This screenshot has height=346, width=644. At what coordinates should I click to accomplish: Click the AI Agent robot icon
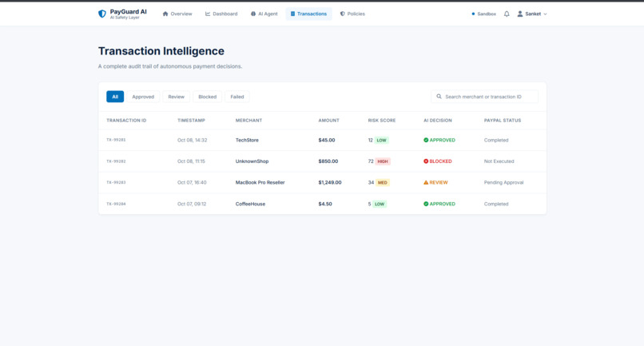point(253,14)
